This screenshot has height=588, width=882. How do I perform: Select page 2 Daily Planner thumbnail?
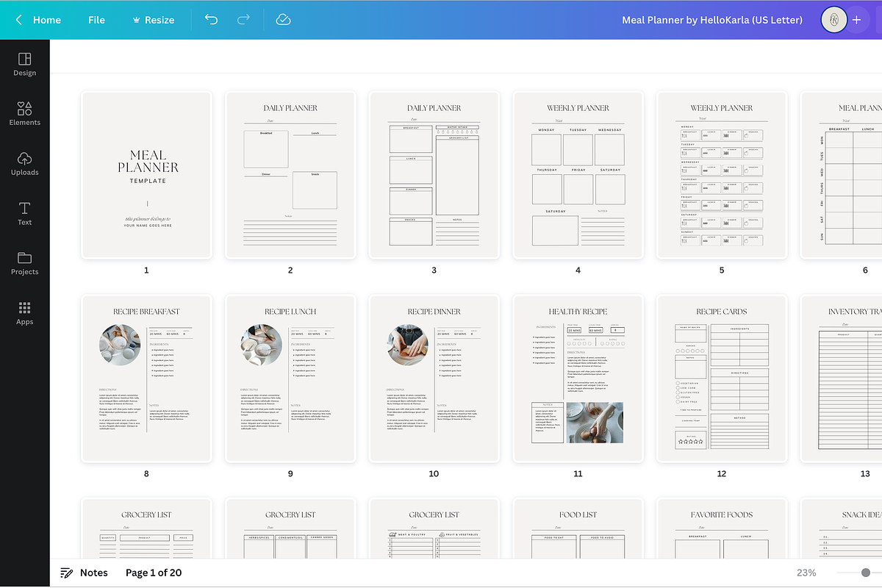coord(290,175)
